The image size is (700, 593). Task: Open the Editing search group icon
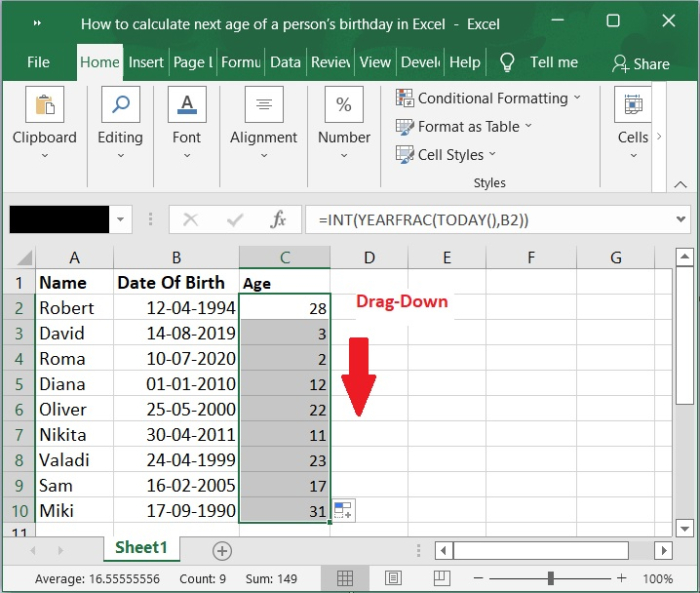click(x=121, y=104)
